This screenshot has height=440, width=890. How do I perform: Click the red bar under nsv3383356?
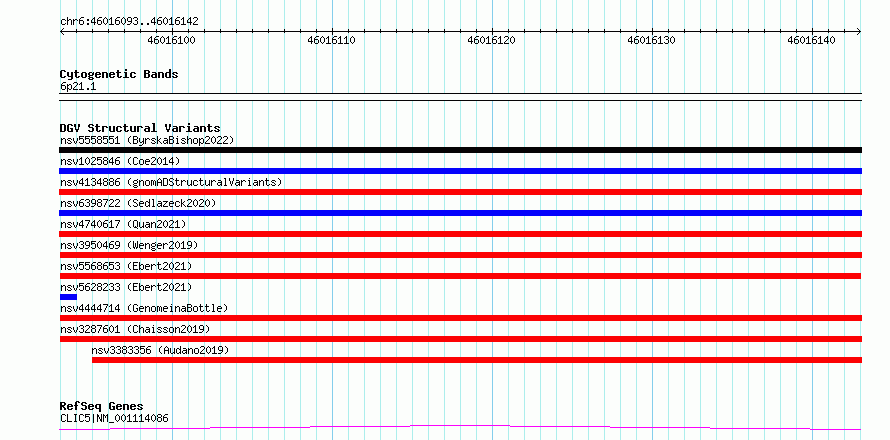(477, 360)
